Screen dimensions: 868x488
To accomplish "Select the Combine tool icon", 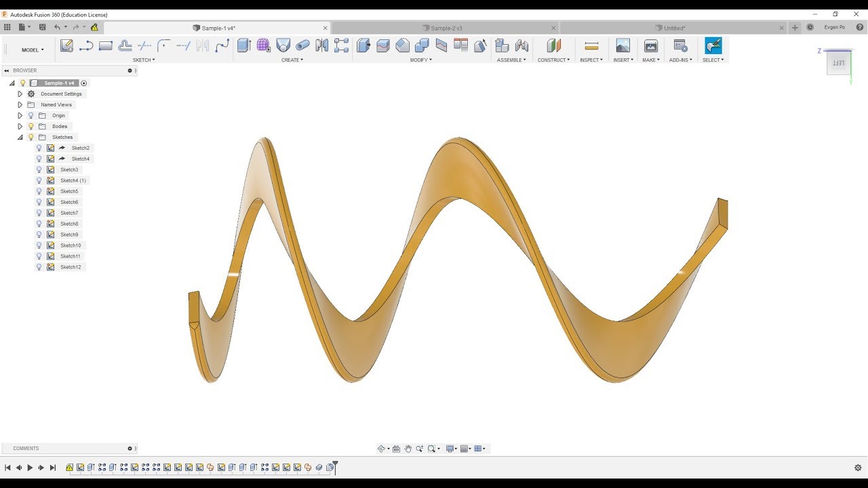I will coord(422,45).
